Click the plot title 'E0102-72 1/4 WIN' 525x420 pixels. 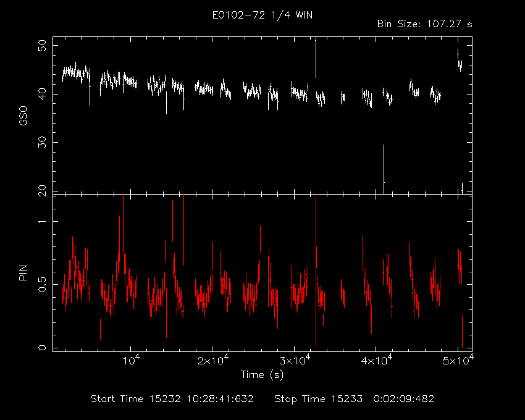click(262, 15)
